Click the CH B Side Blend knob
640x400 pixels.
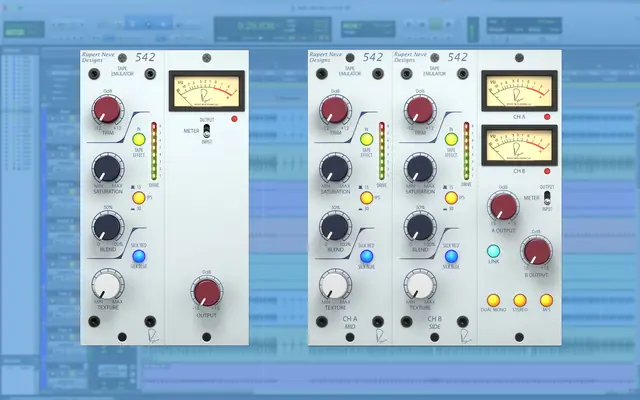pyautogui.click(x=420, y=226)
